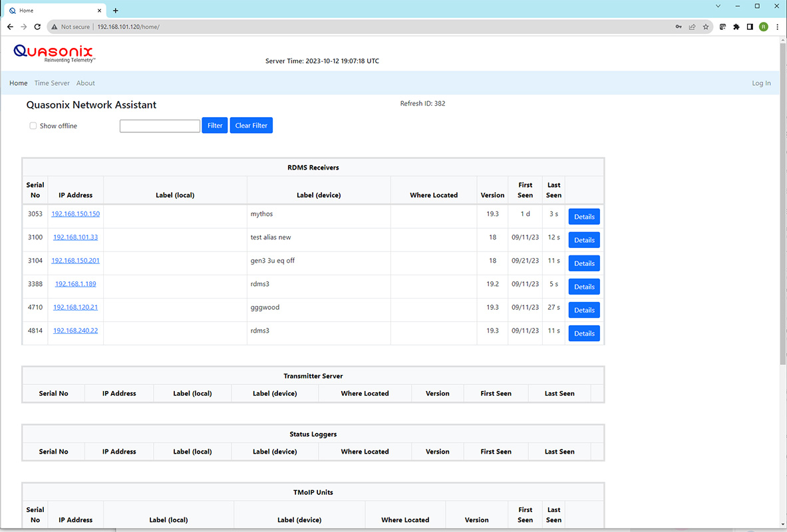Go back using the browser back arrow

click(10, 27)
